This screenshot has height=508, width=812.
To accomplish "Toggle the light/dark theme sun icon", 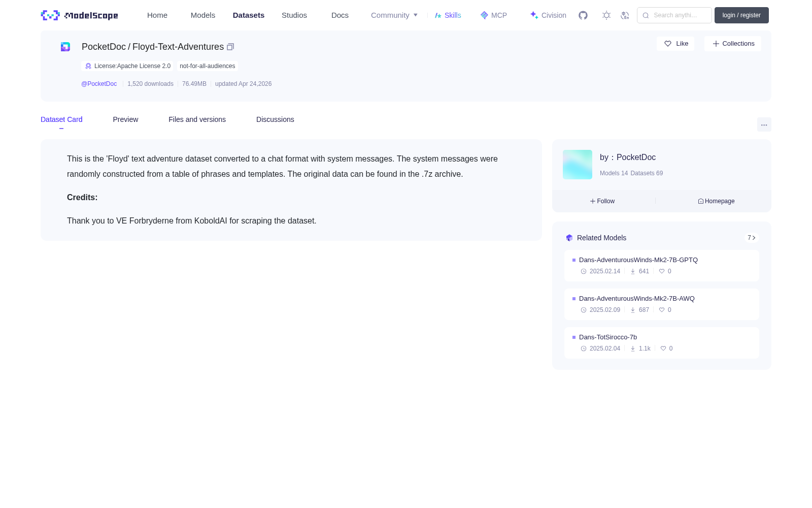I will pos(606,15).
